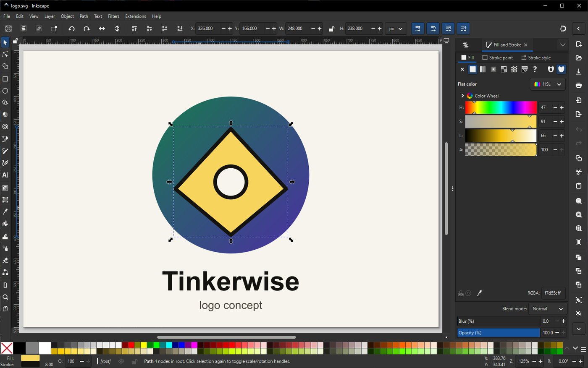Click the RGBA hex value field

coord(553,293)
